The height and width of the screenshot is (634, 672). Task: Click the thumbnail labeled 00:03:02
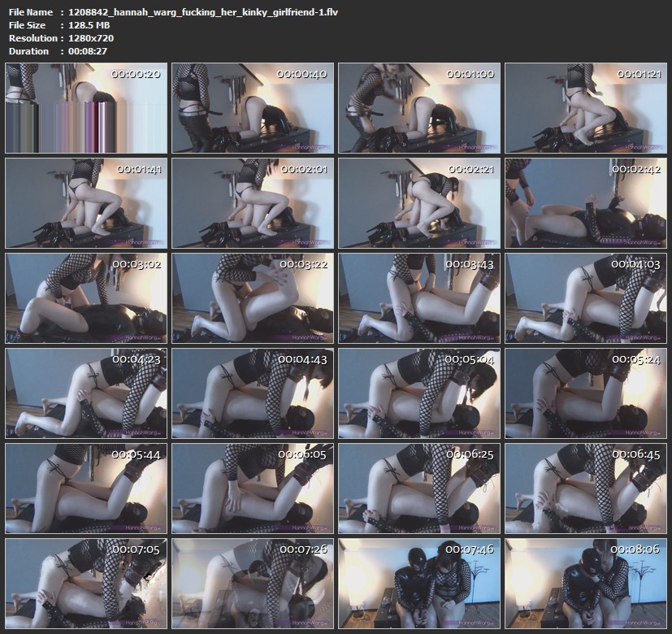point(86,297)
